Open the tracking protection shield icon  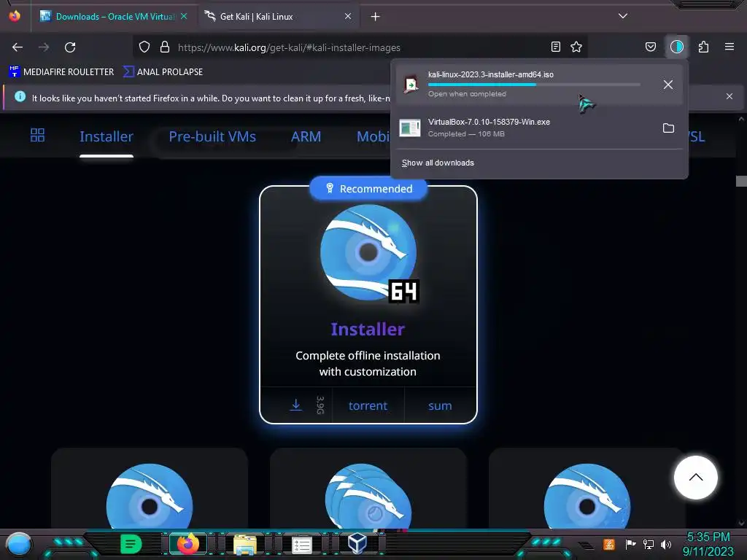(x=144, y=47)
